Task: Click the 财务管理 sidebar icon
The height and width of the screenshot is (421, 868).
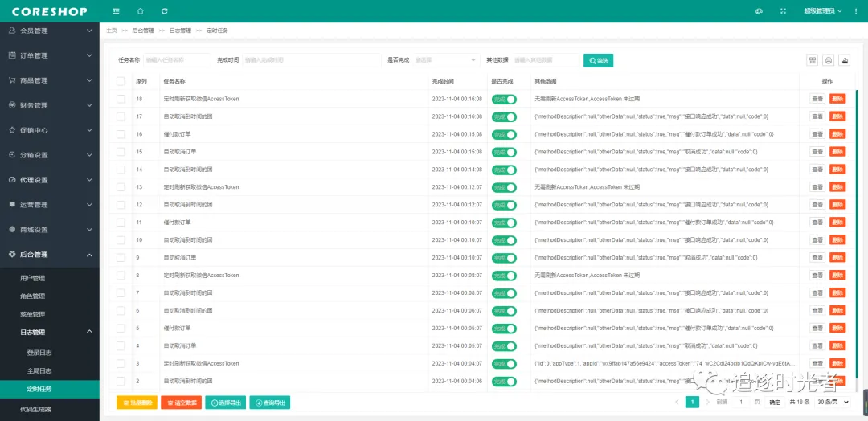Action: (x=11, y=105)
